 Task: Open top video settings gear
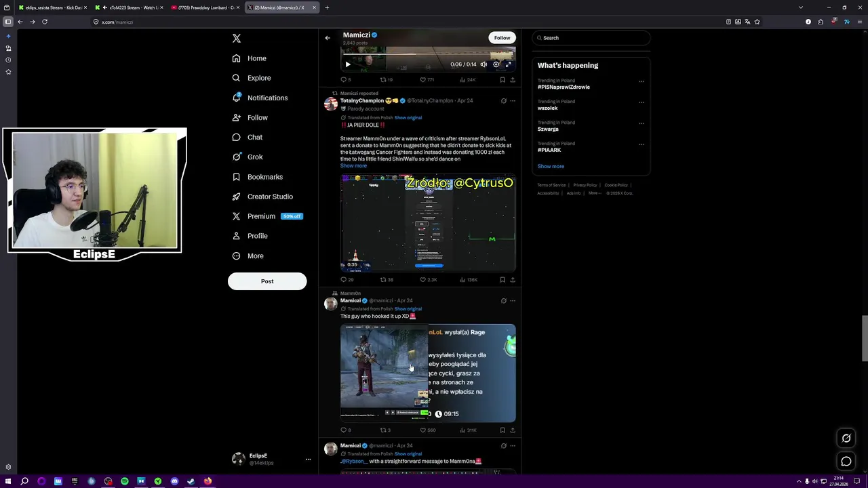click(x=496, y=64)
